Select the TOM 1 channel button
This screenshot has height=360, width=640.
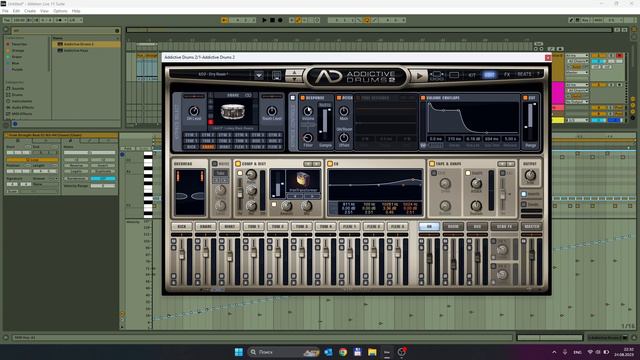pyautogui.click(x=253, y=226)
